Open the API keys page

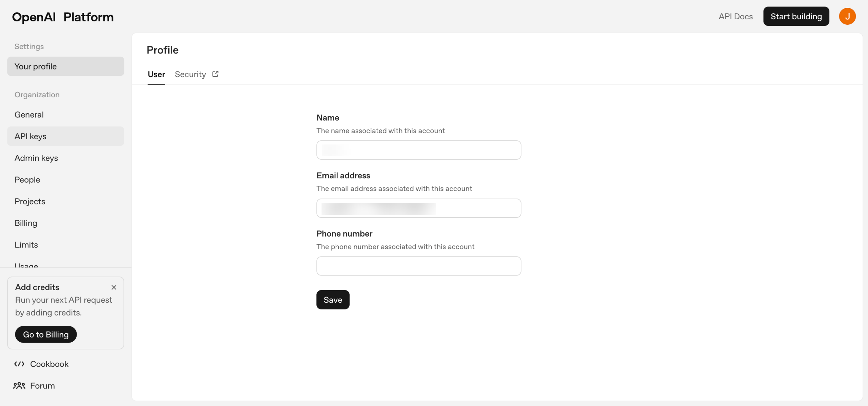pyautogui.click(x=31, y=136)
